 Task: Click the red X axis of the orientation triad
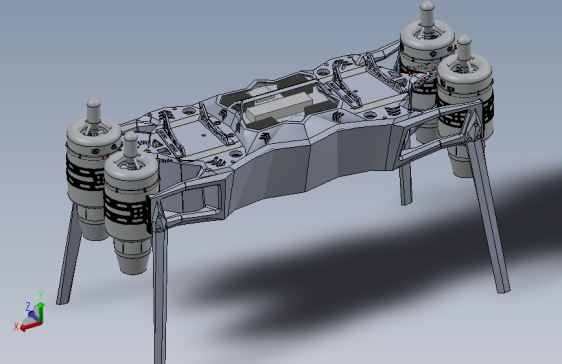(x=30, y=326)
